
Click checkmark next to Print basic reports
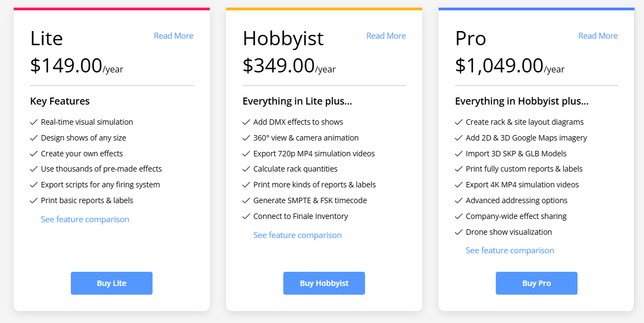coord(34,201)
